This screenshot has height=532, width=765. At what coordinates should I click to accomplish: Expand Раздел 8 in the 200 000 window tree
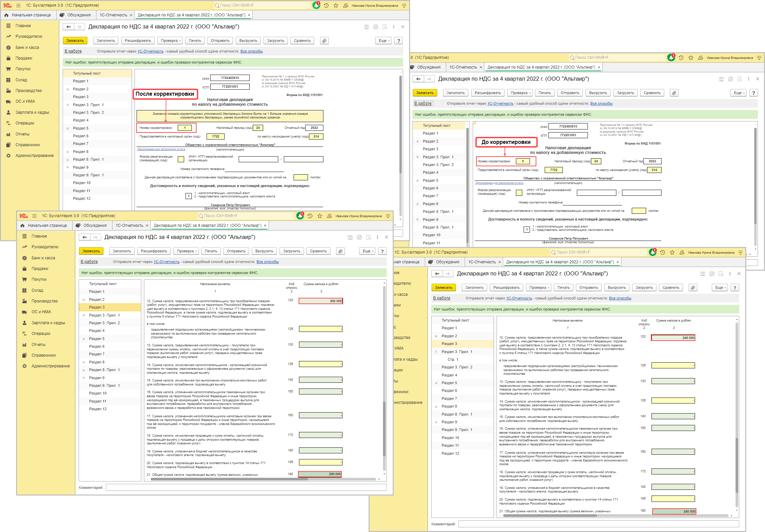coord(84,362)
